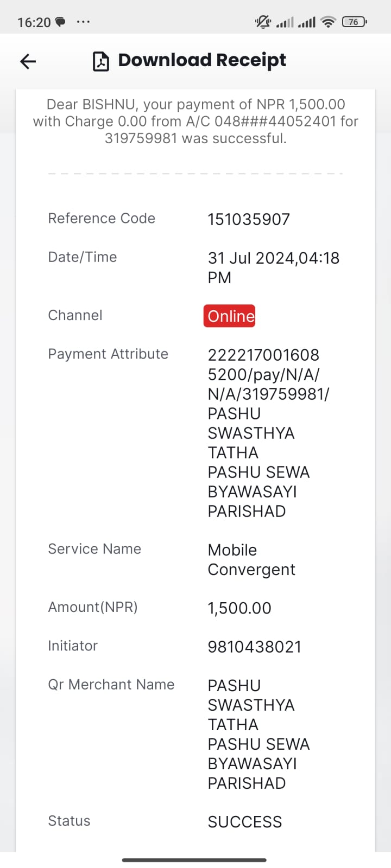Viewport: 391px width, 868px height.
Task: Go back using the arrow icon
Action: tap(28, 61)
